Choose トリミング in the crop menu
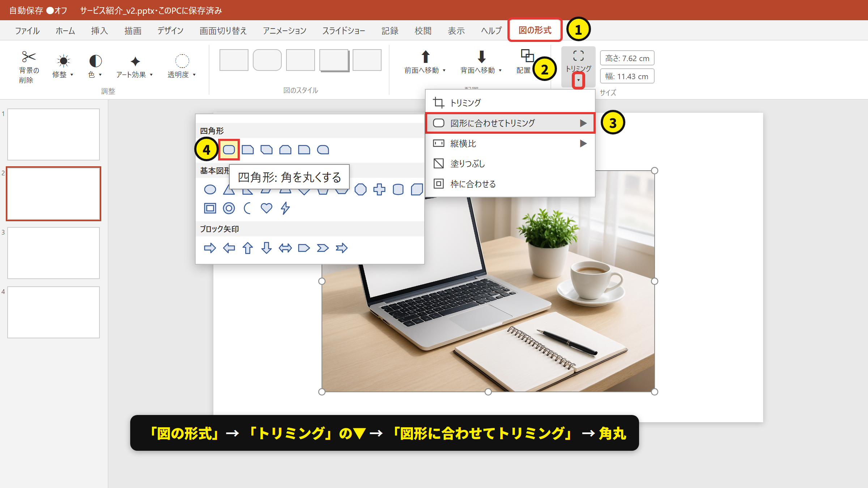 click(x=510, y=103)
